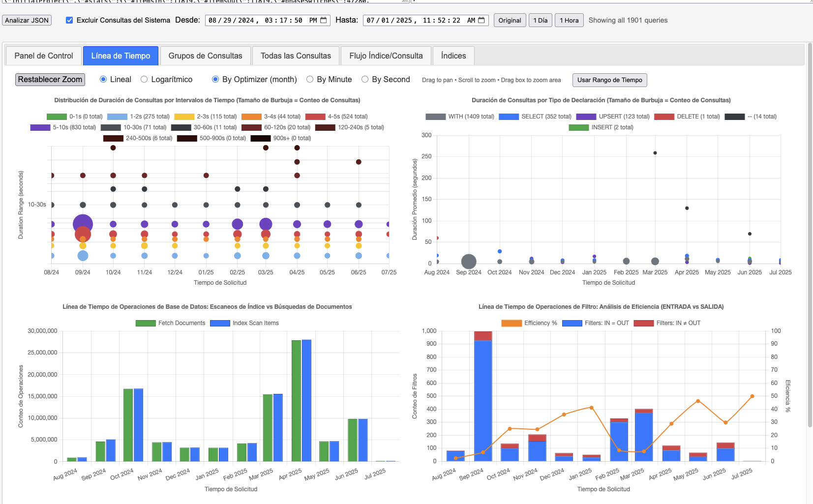Select the Logarítmico scale option
This screenshot has height=504, width=813.
[144, 79]
